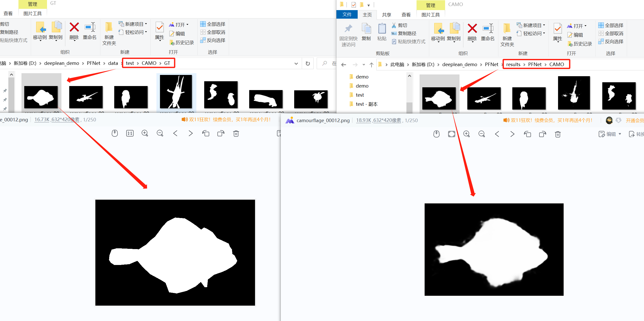This screenshot has height=321, width=644.
Task: Click the next image arrow in the left viewer
Action: coord(191,133)
